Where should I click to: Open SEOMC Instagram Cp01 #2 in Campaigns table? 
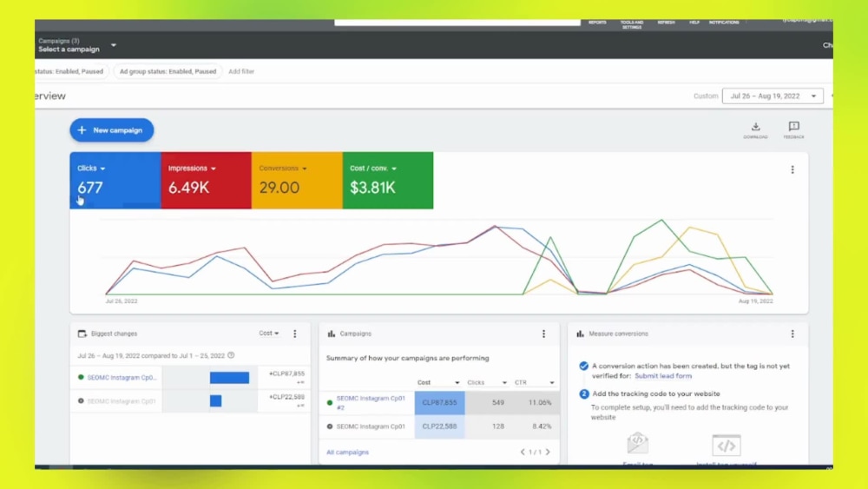[x=371, y=403]
